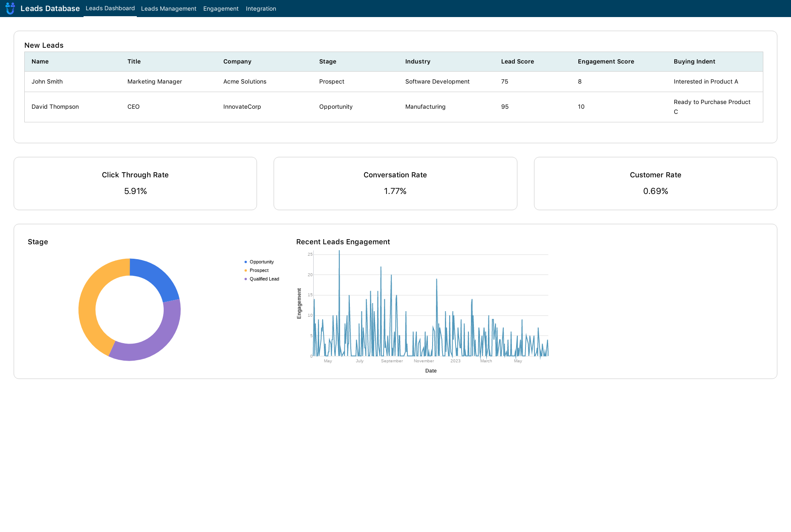This screenshot has width=791, height=532.
Task: Click the September tick on the date axis
Action: click(392, 361)
